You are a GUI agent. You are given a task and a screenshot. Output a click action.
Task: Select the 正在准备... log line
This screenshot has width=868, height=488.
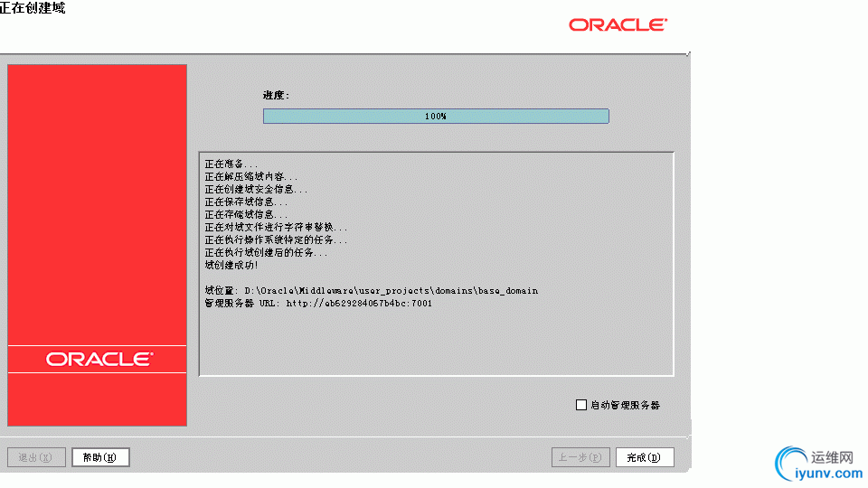231,164
